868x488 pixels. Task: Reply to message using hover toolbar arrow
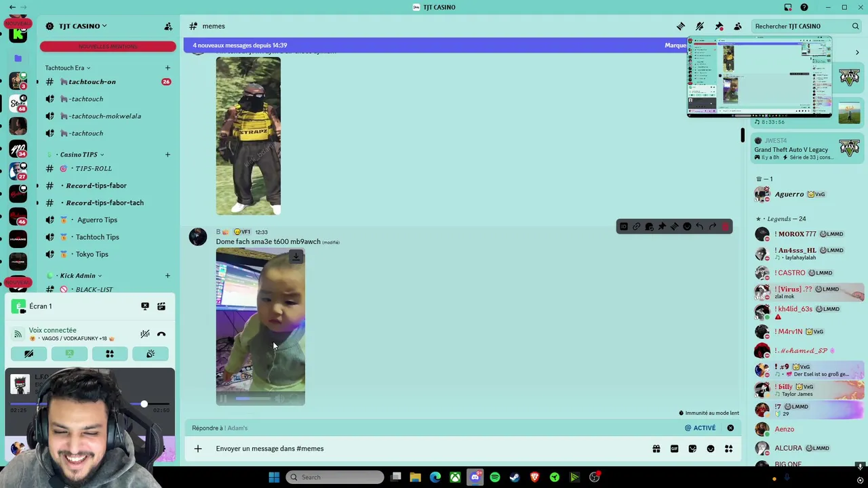tap(700, 226)
